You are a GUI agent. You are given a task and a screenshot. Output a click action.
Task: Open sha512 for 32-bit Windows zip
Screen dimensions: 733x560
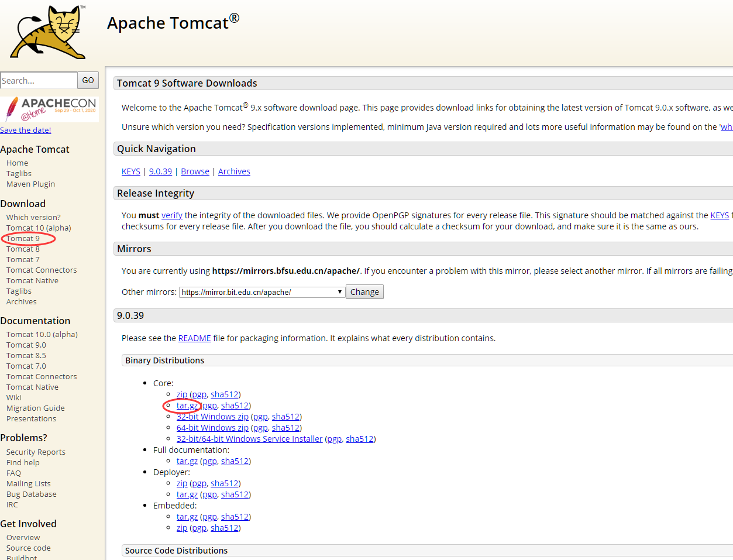point(286,417)
